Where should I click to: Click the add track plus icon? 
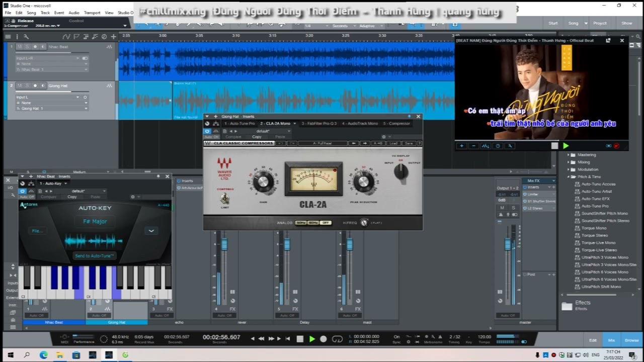[114, 37]
